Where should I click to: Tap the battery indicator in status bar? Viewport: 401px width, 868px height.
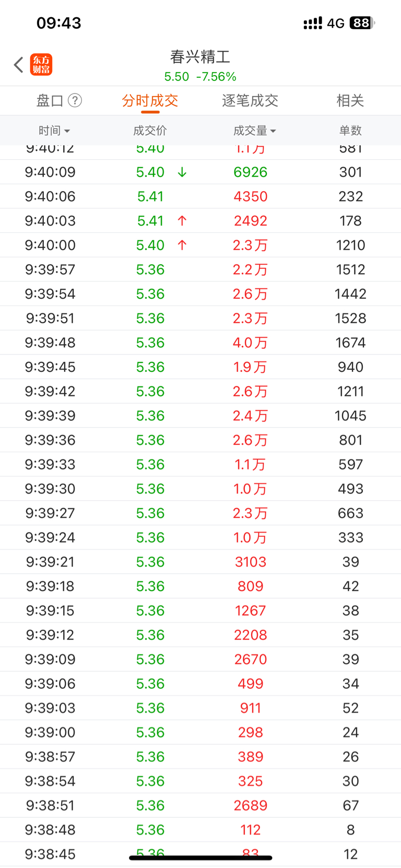pos(362,23)
